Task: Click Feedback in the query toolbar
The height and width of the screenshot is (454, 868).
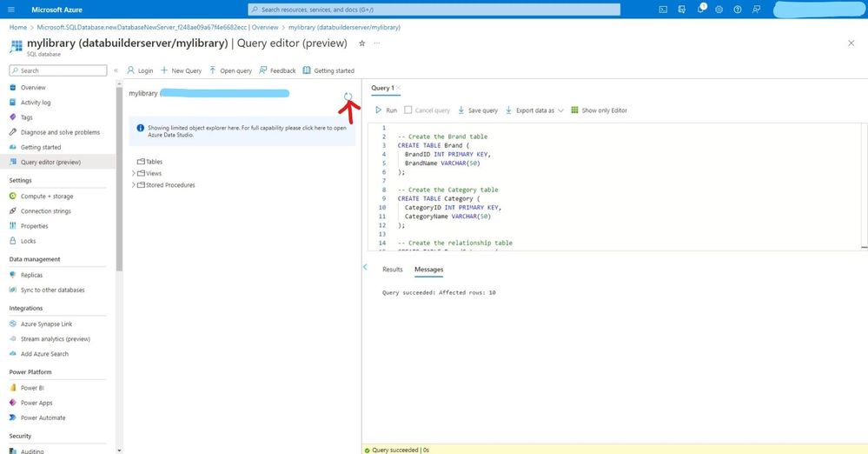Action: click(x=277, y=70)
